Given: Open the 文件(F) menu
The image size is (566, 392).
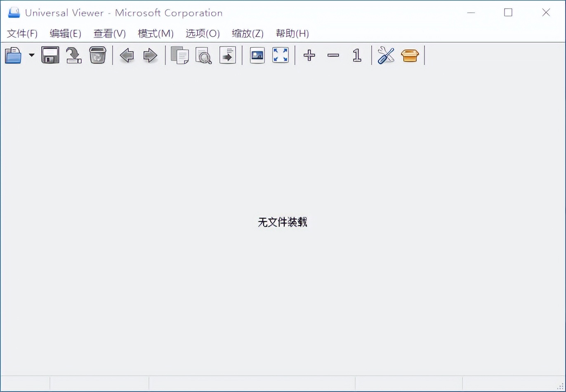Looking at the screenshot, I should tap(21, 33).
